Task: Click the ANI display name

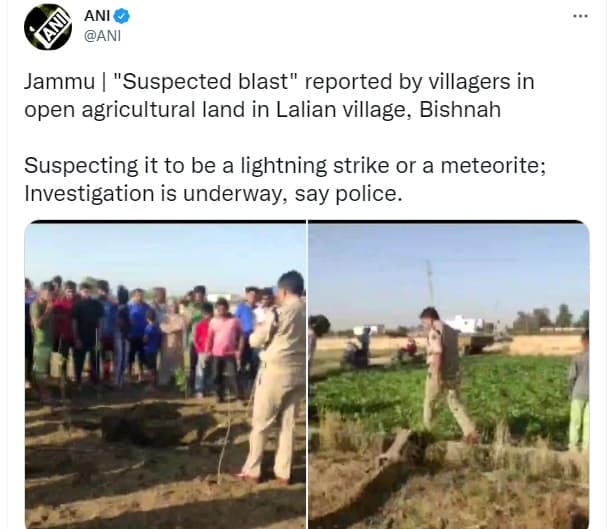Action: 97,16
